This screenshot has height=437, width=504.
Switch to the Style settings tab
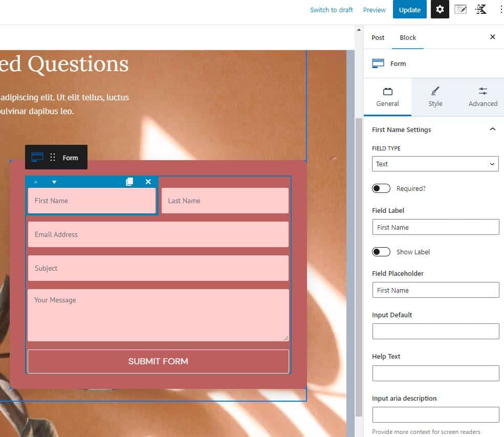(x=435, y=97)
